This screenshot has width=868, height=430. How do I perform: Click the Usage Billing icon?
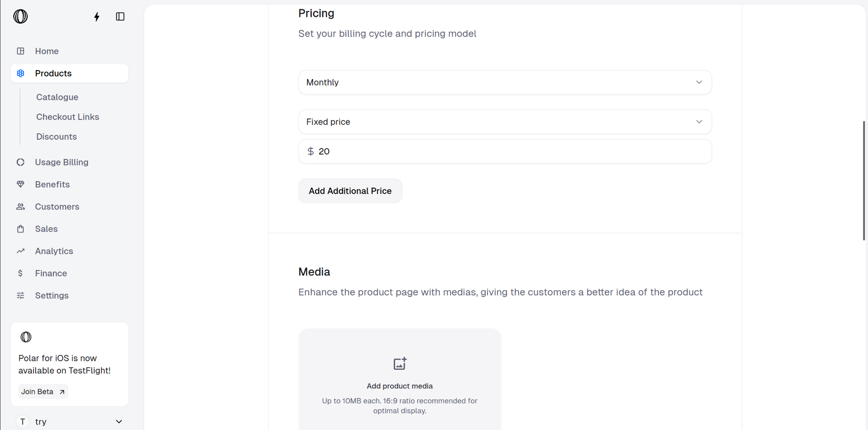(x=21, y=162)
